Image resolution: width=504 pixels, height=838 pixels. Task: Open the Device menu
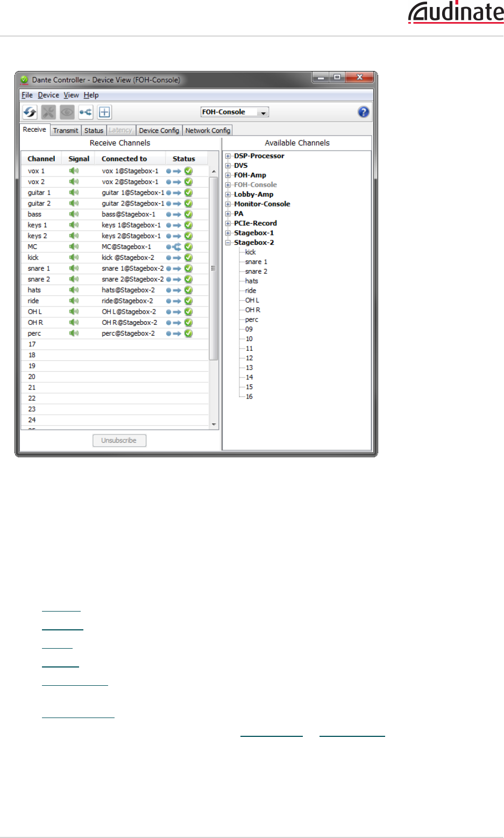[x=48, y=95]
